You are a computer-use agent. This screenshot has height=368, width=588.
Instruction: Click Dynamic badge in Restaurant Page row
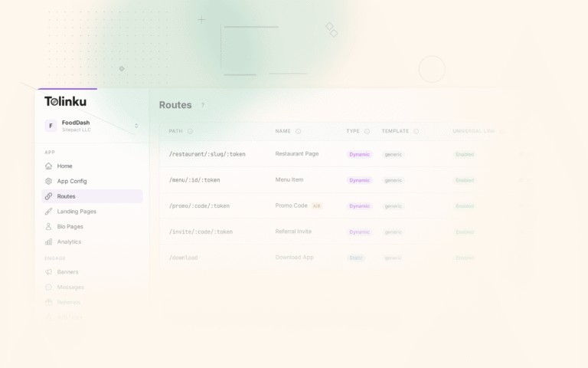pos(359,154)
